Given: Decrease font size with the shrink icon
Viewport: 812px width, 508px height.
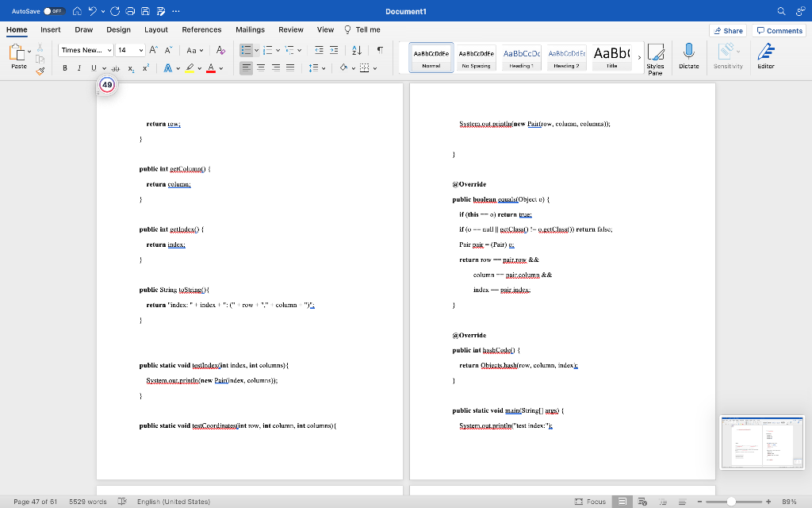Looking at the screenshot, I should 168,50.
